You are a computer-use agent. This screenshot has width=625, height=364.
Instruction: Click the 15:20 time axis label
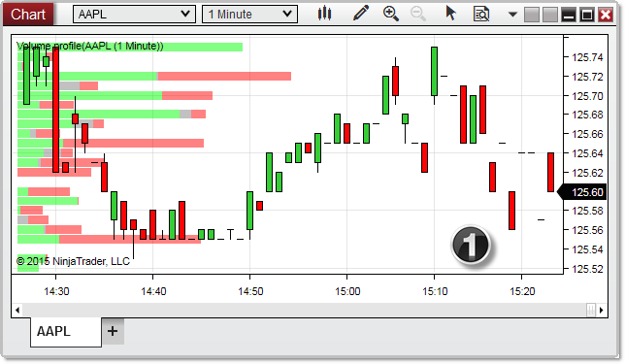(x=522, y=291)
